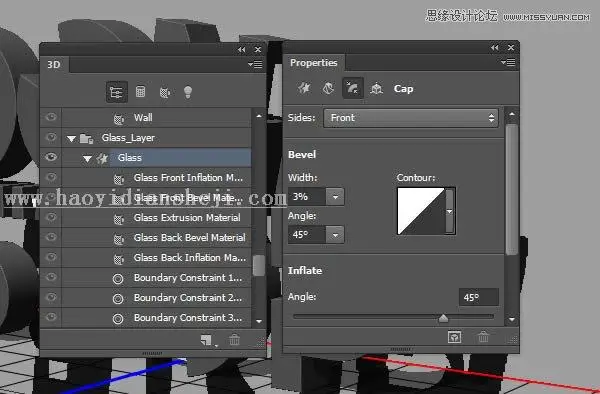Click trash icon in 3D panel
The image size is (600, 394).
[234, 339]
